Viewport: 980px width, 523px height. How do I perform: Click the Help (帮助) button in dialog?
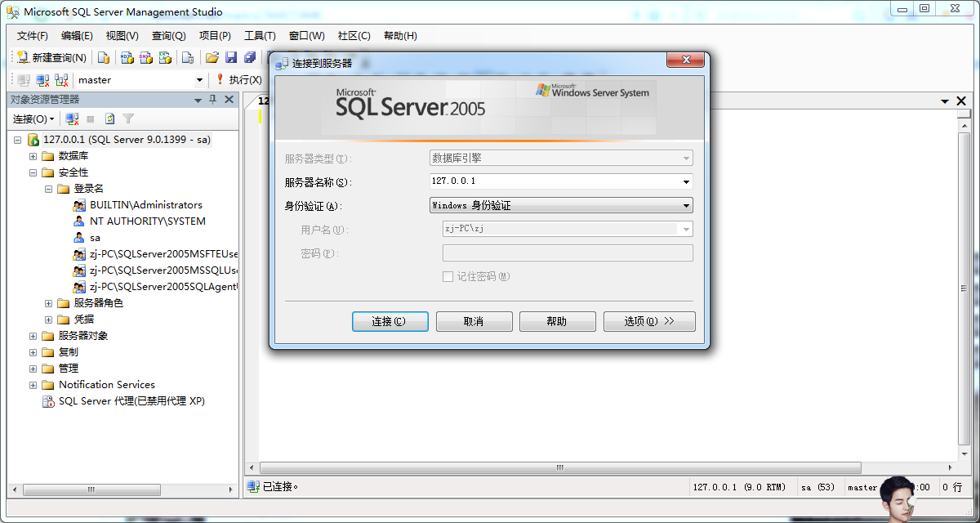tap(558, 321)
